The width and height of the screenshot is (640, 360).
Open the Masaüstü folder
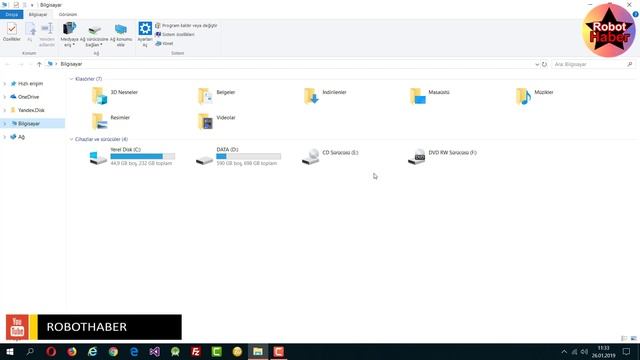(430, 96)
